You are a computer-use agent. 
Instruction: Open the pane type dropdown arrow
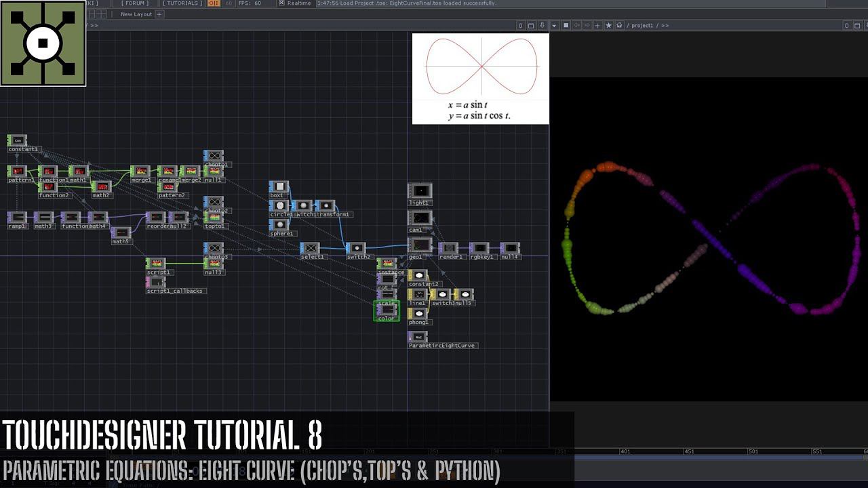point(554,26)
